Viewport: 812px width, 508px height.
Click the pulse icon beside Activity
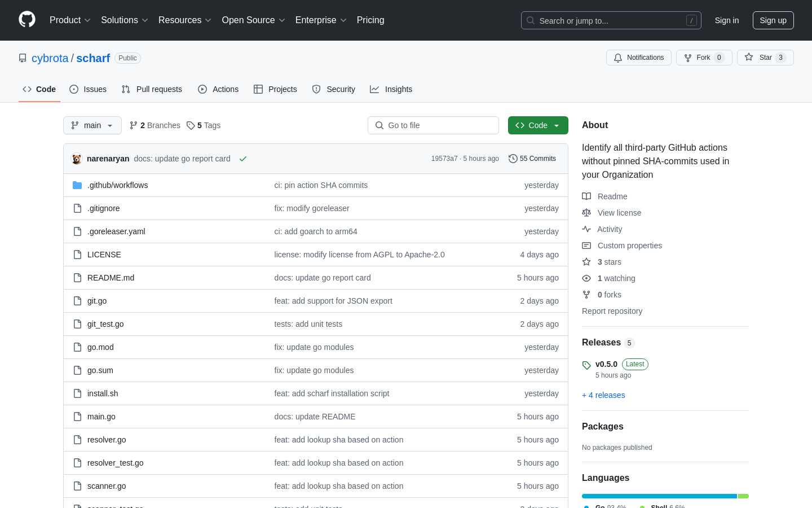(x=586, y=229)
